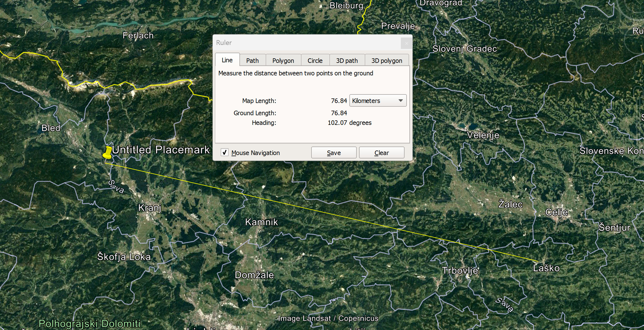
Task: Clear the ruler measurement
Action: click(382, 153)
